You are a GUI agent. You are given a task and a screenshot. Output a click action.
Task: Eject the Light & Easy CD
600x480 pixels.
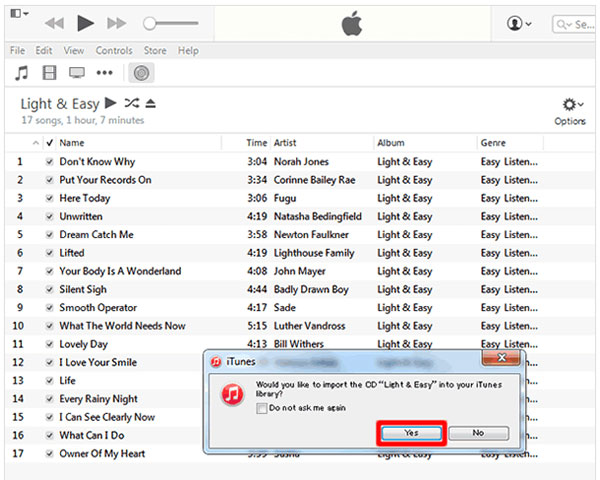point(150,103)
